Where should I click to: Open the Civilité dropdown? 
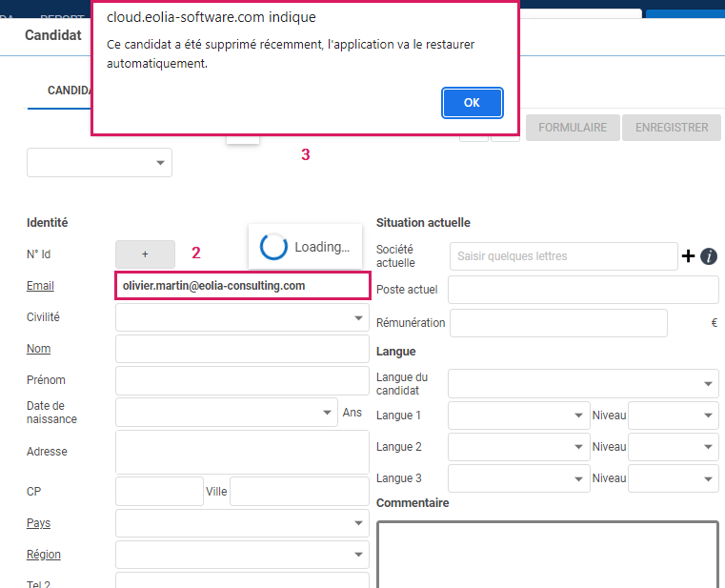click(x=242, y=317)
